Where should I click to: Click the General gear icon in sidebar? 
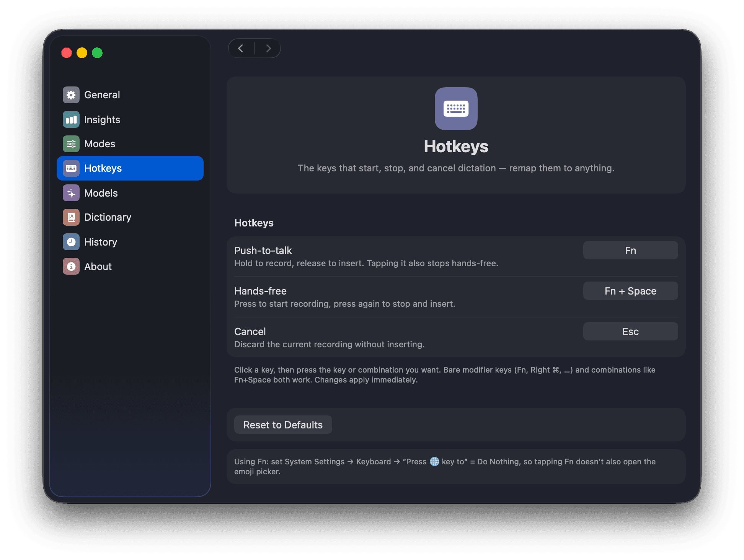click(x=71, y=95)
